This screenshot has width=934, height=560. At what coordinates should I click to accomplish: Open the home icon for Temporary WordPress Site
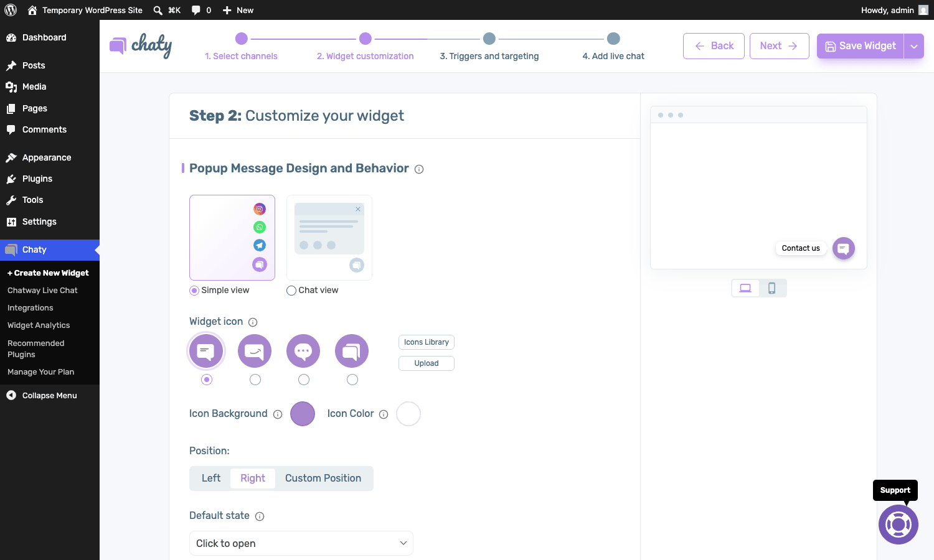[x=32, y=10]
